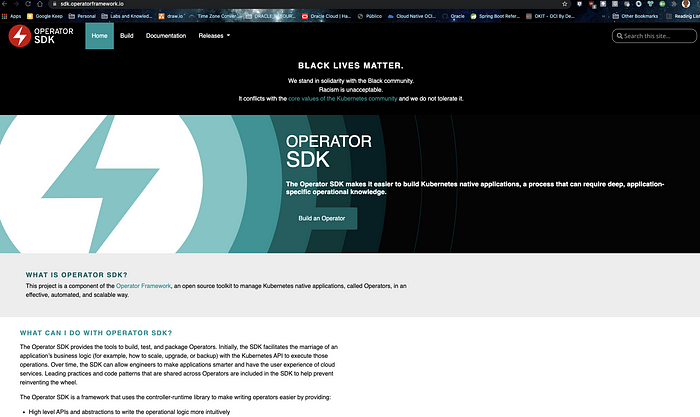Click the WHAT IS OPERATOR SDK? heading
The image size is (700, 417).
(76, 275)
